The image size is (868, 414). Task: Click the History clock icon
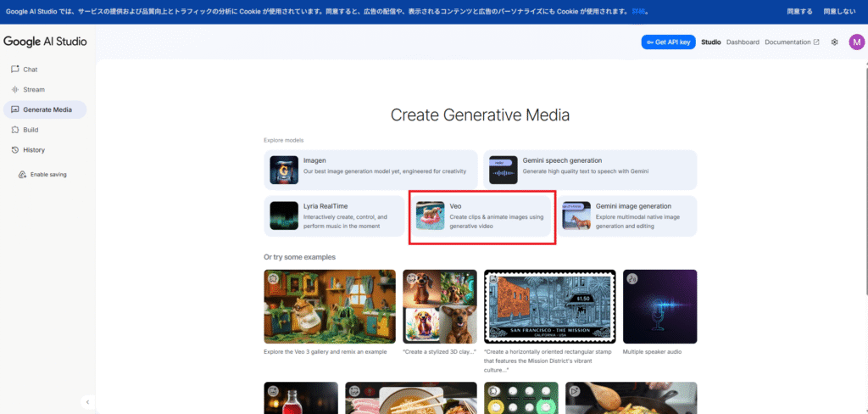(15, 149)
